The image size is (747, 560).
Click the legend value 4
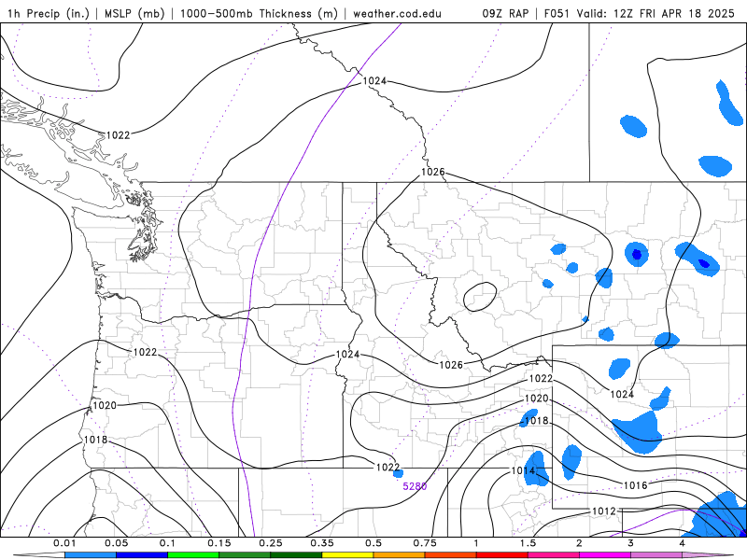[x=683, y=543]
